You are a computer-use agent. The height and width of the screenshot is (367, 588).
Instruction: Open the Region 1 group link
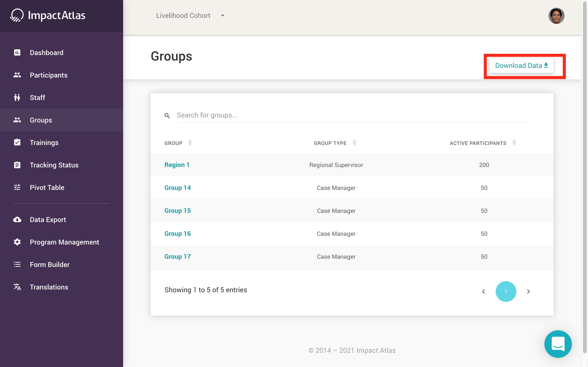point(177,164)
